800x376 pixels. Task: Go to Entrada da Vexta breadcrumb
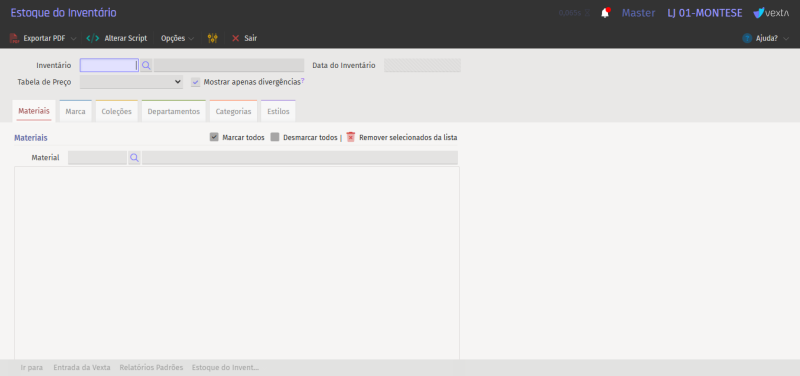click(x=82, y=367)
